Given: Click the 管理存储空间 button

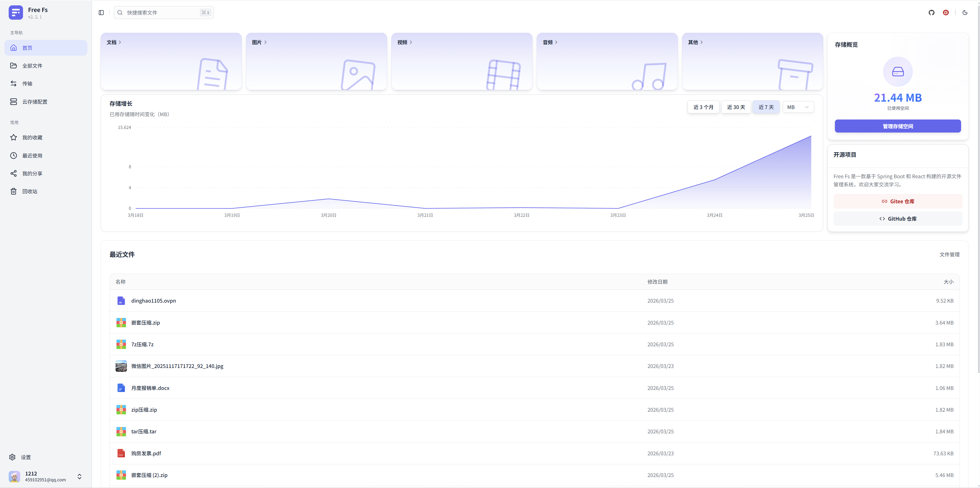Looking at the screenshot, I should [x=897, y=126].
